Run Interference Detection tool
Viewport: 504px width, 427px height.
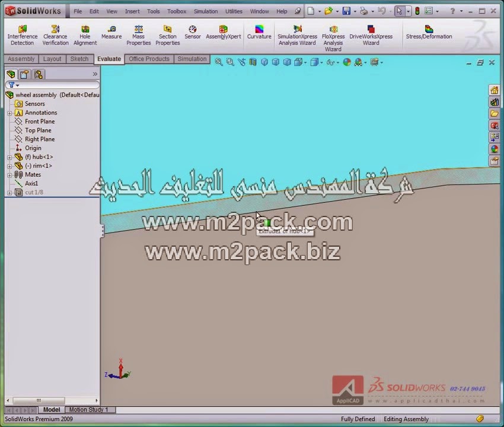[x=22, y=36]
